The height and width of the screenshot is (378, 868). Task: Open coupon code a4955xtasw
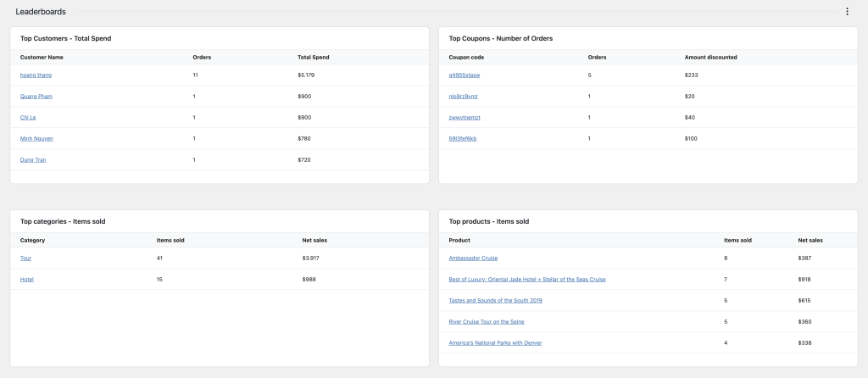(465, 75)
